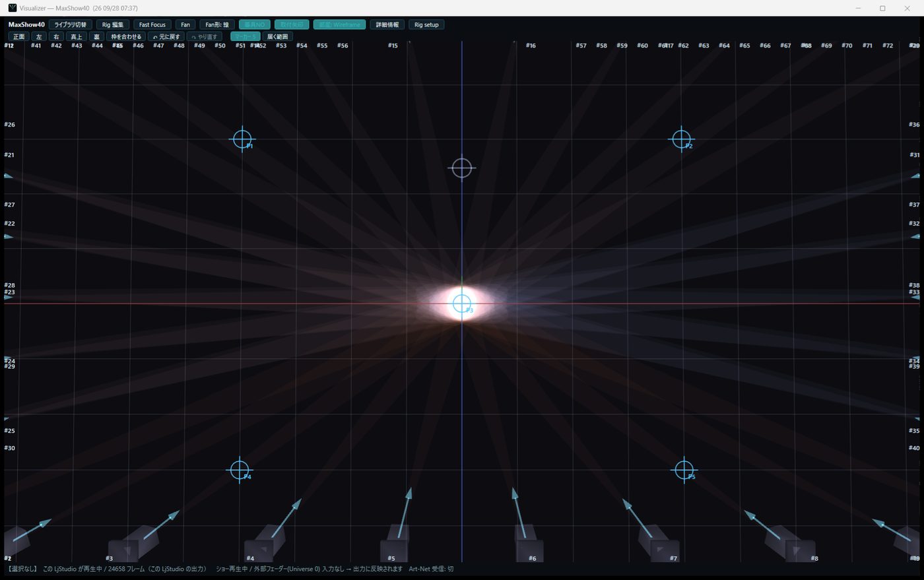This screenshot has width=924, height=580.
Task: Open the 詳細情報 details panel
Action: click(387, 24)
